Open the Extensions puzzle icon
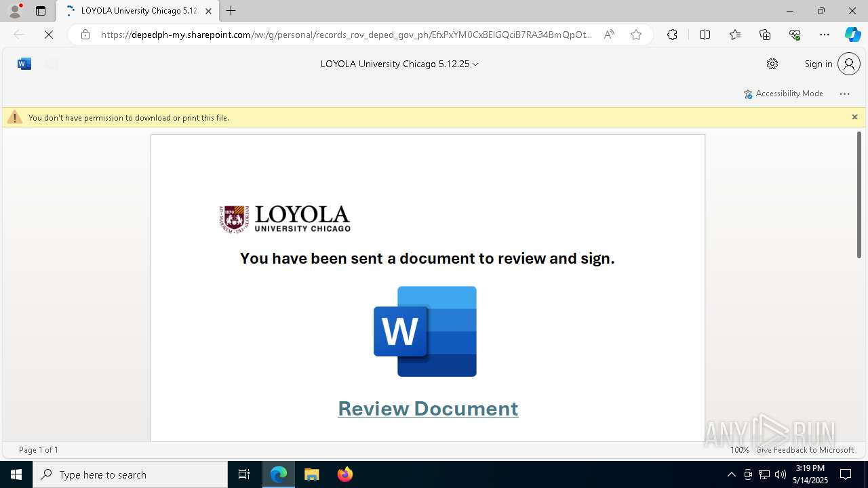Screen dimensions: 868x488 click(x=672, y=35)
